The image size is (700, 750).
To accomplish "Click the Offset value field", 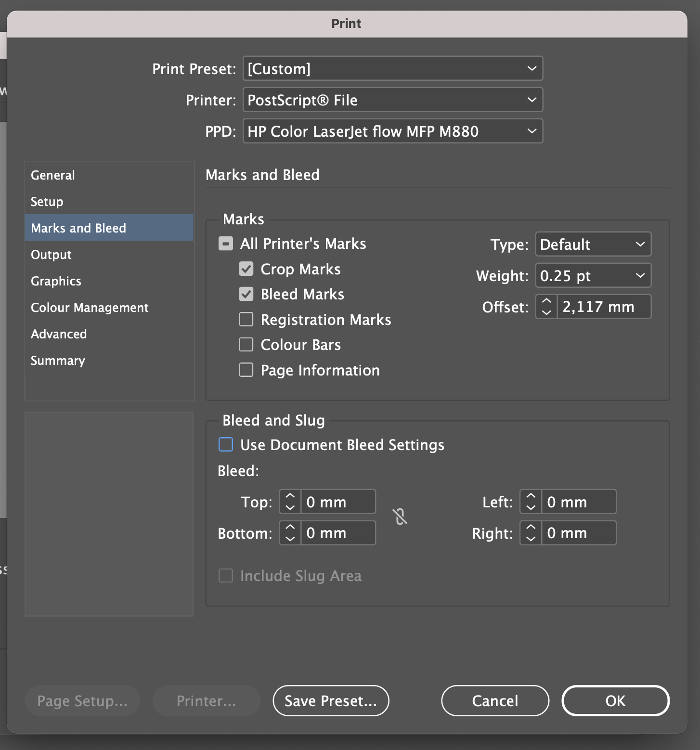I will pos(603,307).
